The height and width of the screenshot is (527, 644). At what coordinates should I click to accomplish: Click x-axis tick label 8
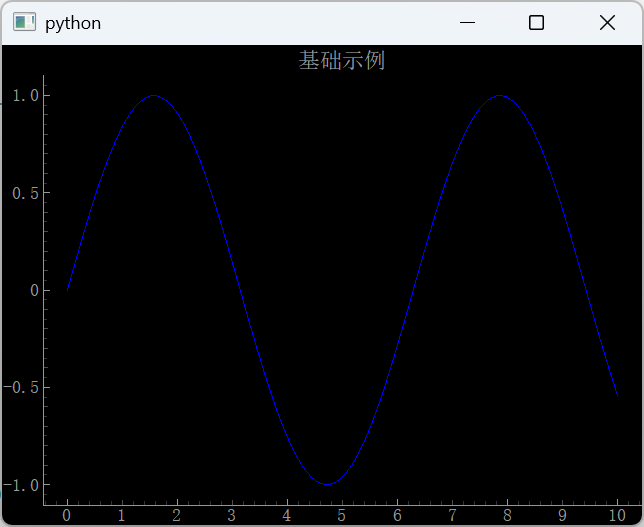pyautogui.click(x=507, y=515)
